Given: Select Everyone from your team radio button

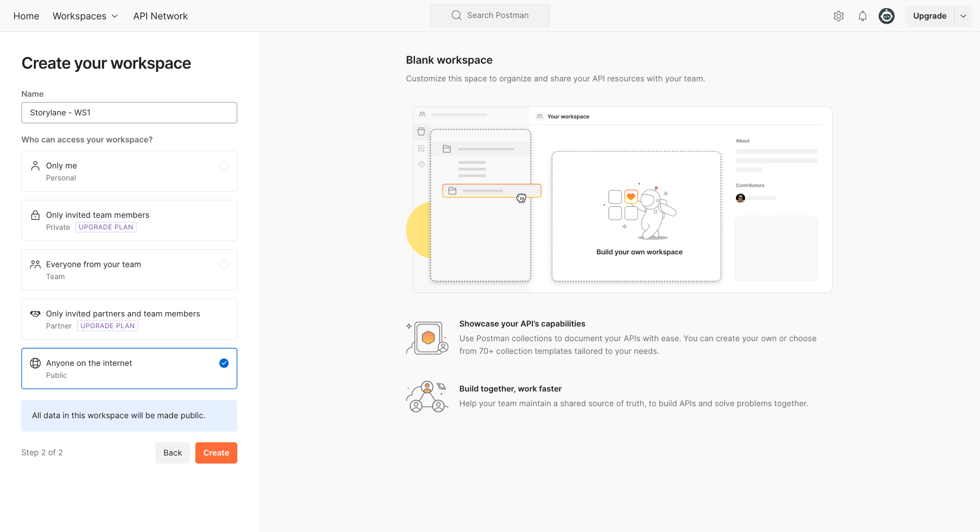Looking at the screenshot, I should pyautogui.click(x=224, y=265).
